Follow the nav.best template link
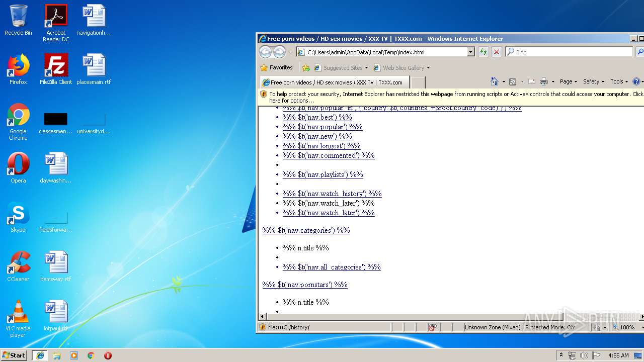The image size is (644, 362). [317, 117]
